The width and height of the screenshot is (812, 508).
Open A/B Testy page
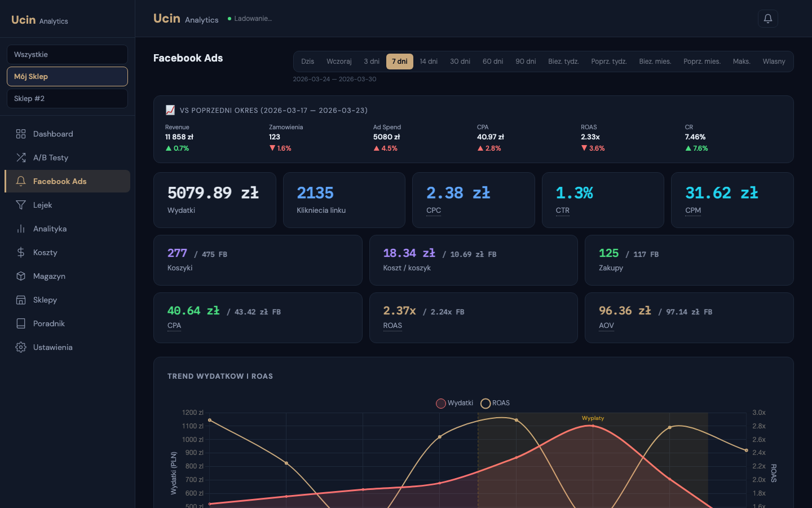pos(67,157)
